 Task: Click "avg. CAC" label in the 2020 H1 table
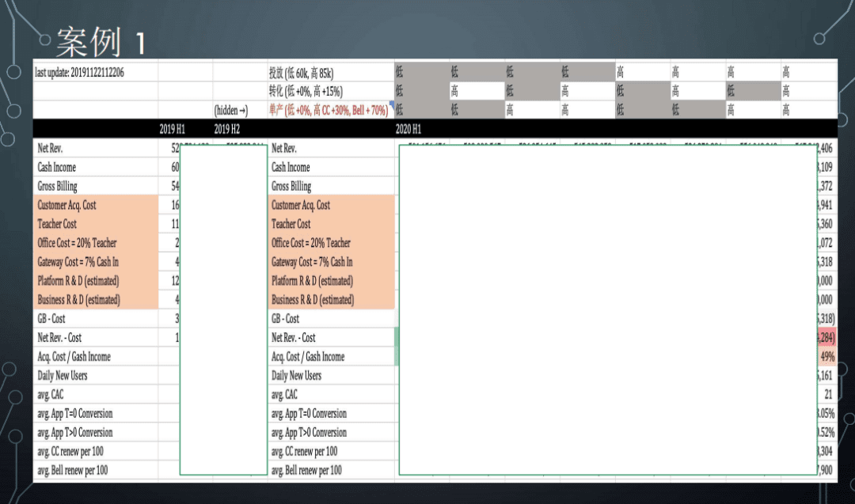[284, 395]
